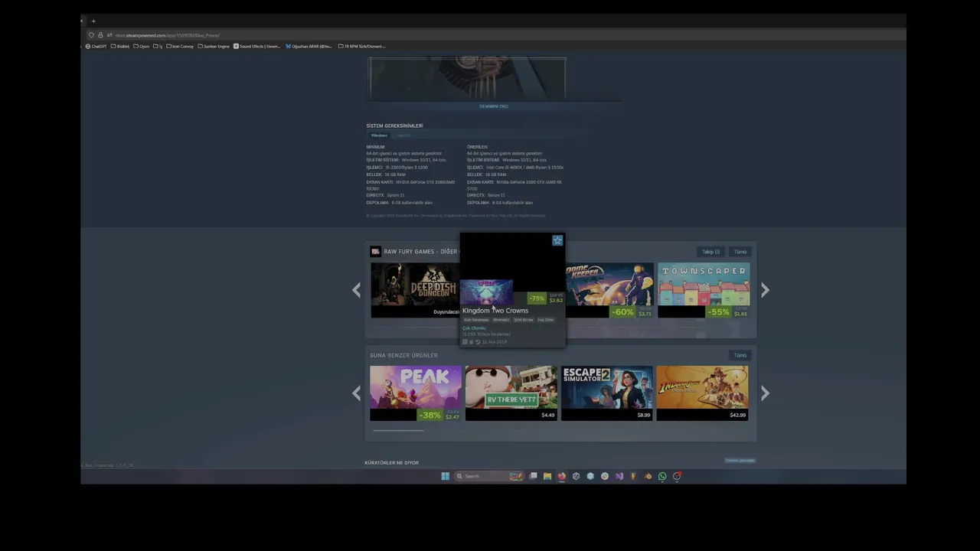Open File Explorer from the taskbar
This screenshot has width=980, height=551.
point(547,476)
